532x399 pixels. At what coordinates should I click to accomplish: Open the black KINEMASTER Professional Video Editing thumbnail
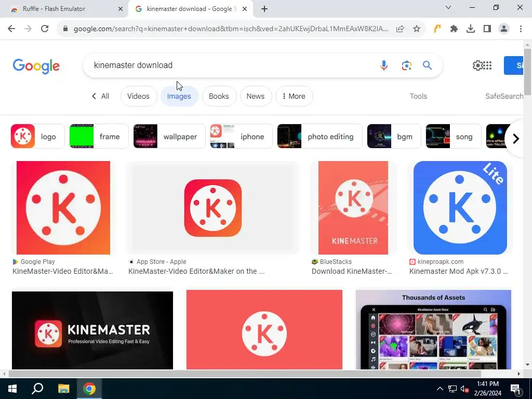[92, 330]
